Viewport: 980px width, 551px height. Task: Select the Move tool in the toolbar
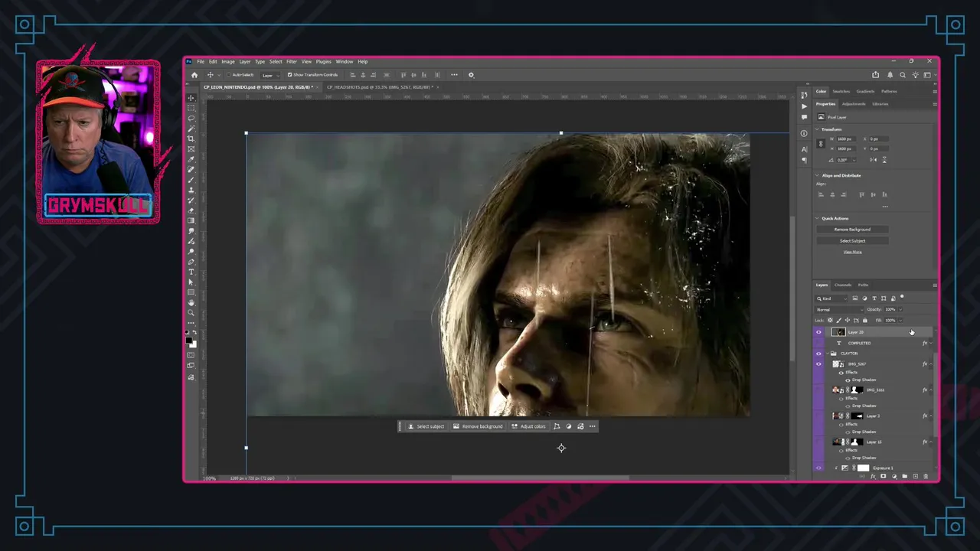click(191, 98)
